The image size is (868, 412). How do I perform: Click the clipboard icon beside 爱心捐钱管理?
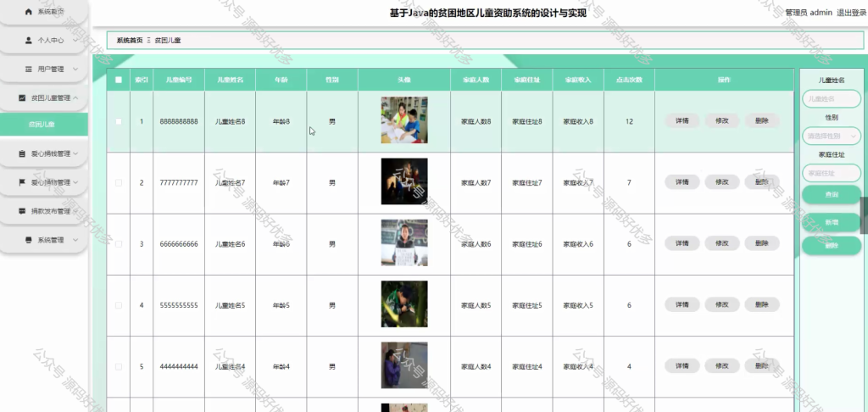[22, 153]
